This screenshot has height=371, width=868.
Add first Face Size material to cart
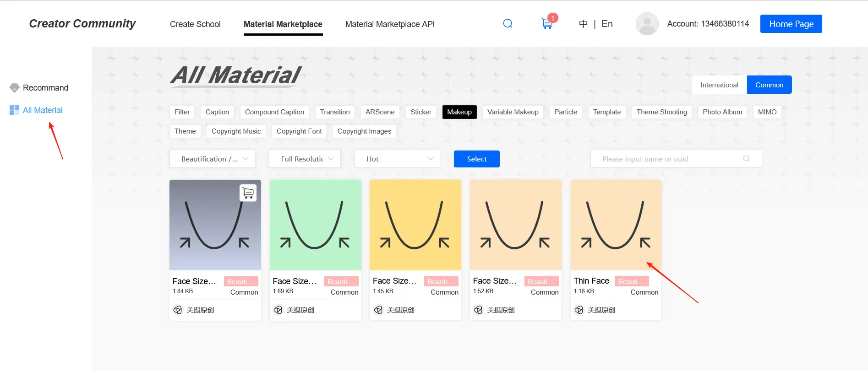coord(248,193)
